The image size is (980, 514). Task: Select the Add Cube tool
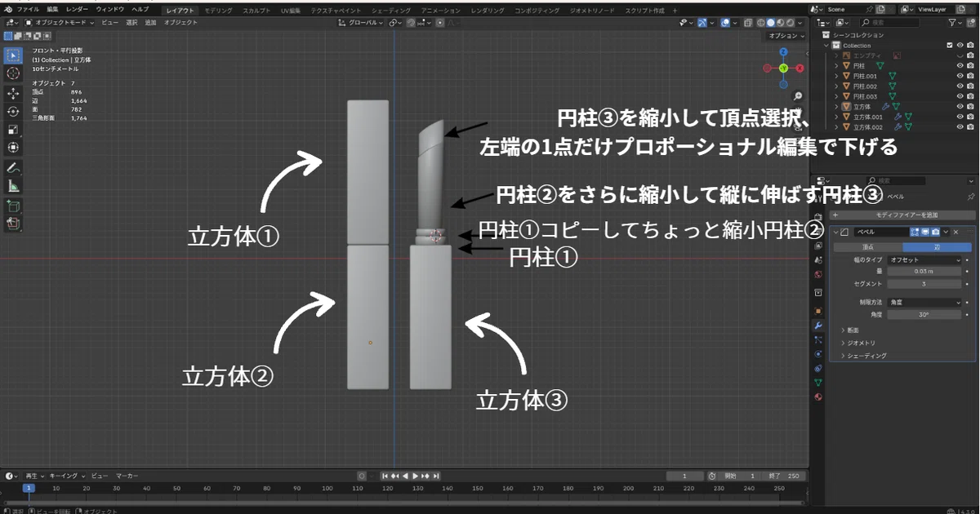13,206
